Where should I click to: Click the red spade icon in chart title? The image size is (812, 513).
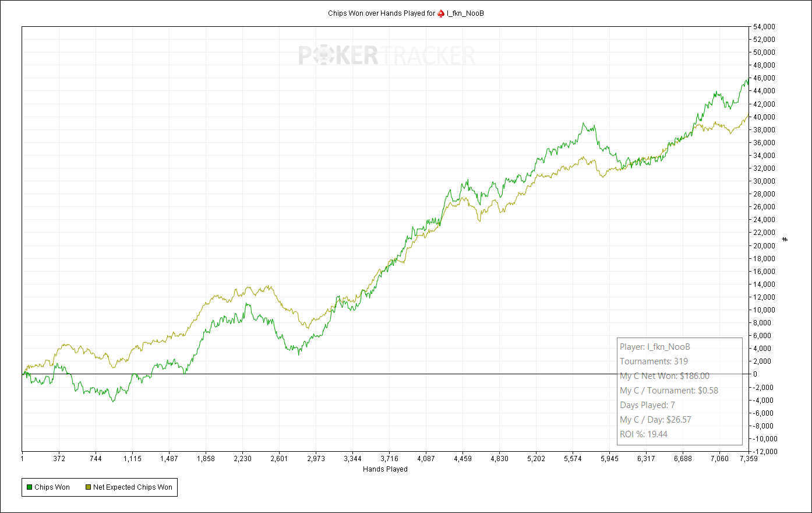[441, 13]
